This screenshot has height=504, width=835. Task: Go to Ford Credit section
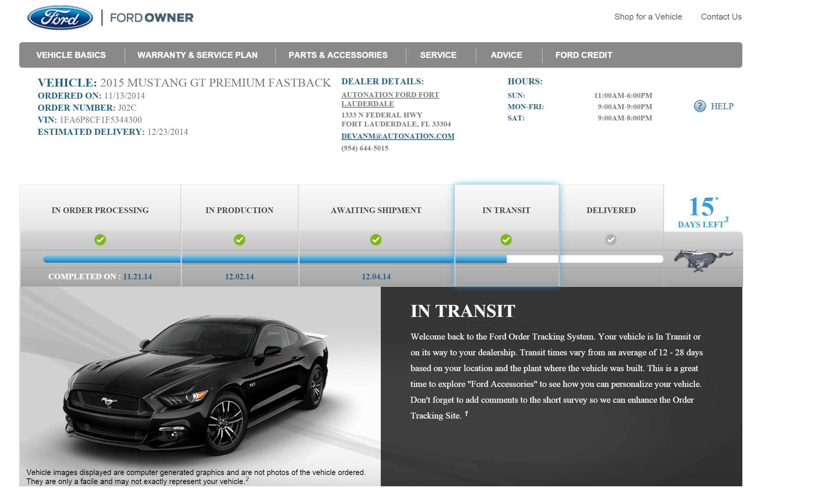click(x=583, y=55)
